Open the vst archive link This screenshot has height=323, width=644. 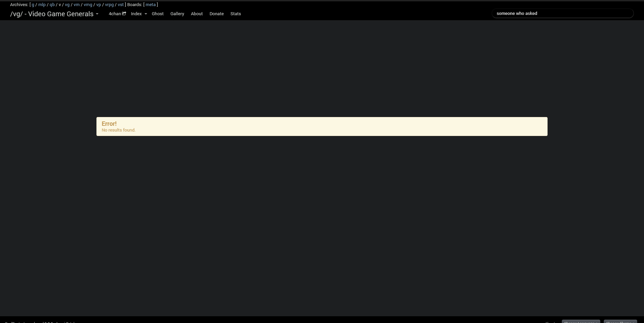[x=120, y=5]
